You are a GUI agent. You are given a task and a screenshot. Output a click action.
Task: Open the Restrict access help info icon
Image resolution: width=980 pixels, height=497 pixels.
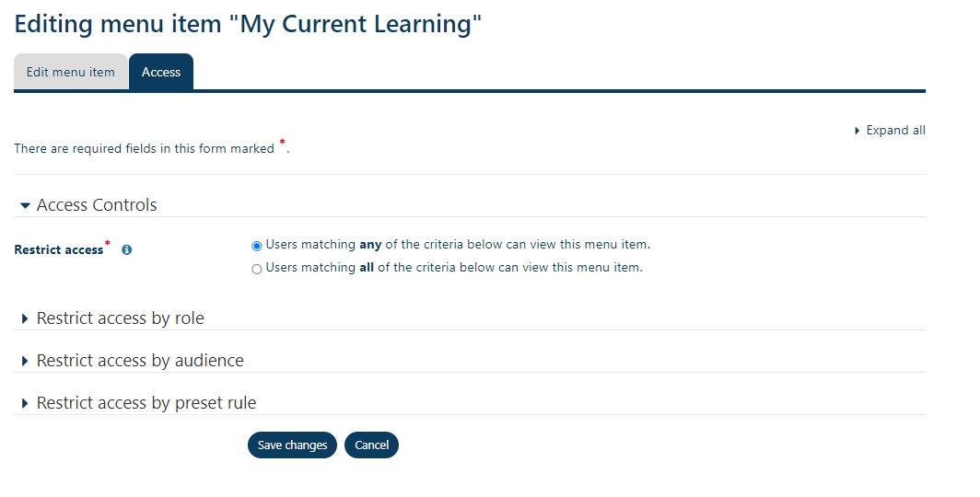127,249
